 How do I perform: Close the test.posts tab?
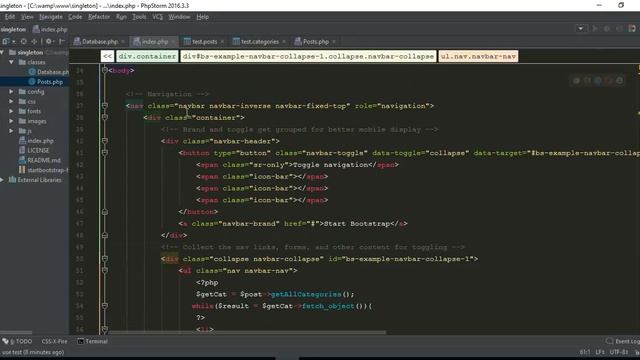[222, 42]
